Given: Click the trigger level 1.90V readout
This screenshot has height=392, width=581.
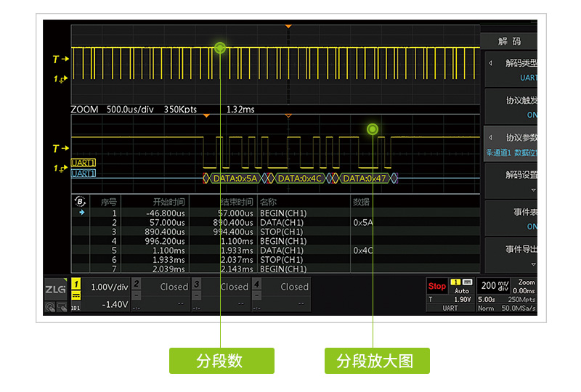Looking at the screenshot, I should (463, 299).
